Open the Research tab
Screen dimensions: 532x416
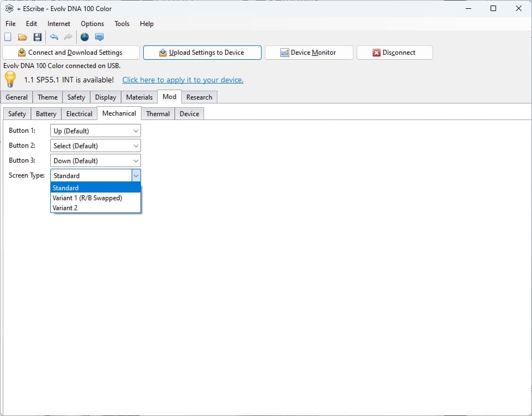point(199,97)
